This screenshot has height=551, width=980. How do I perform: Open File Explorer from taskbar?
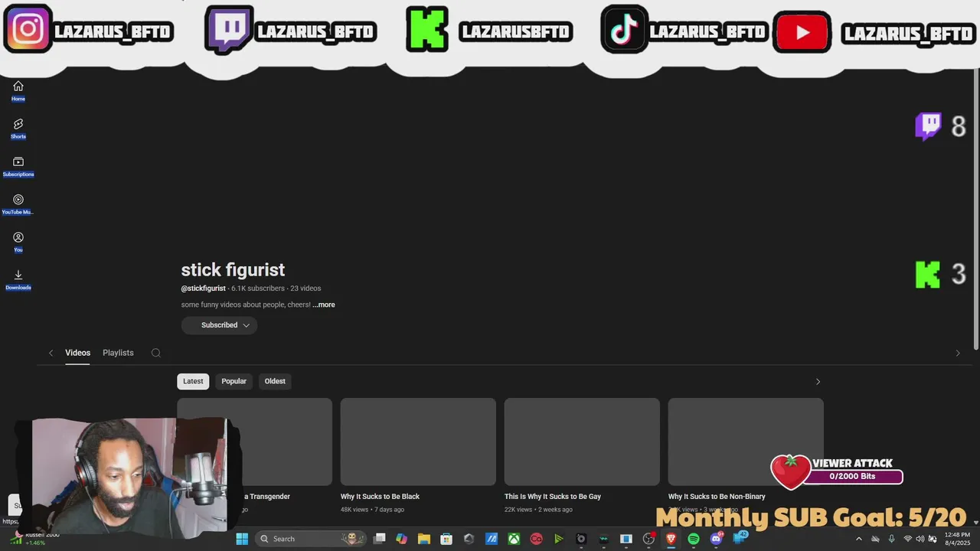(423, 539)
